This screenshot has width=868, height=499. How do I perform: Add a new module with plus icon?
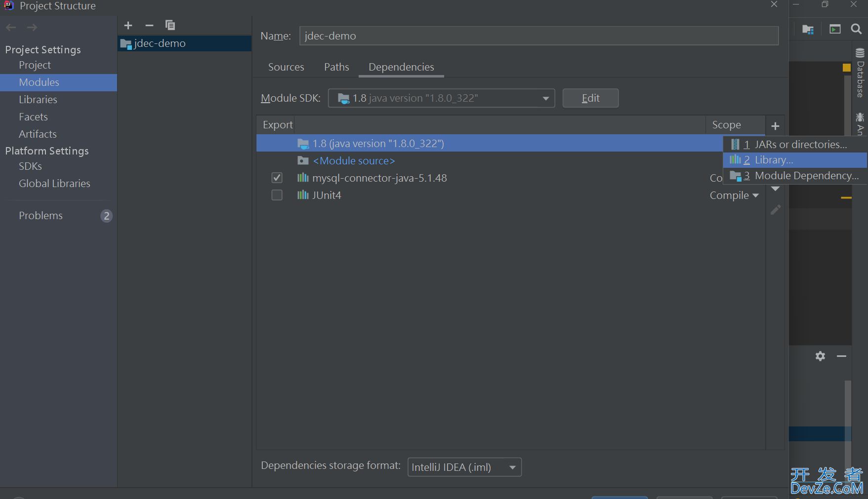[128, 25]
